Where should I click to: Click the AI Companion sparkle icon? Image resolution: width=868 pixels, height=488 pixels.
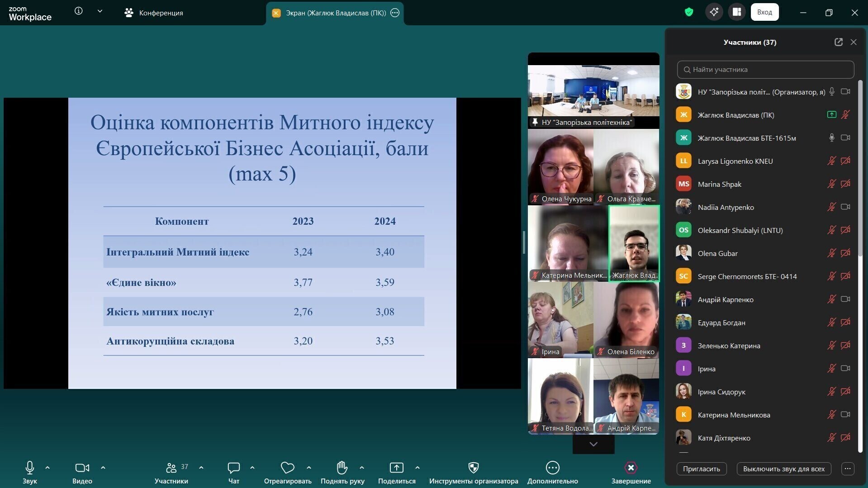[x=714, y=12]
